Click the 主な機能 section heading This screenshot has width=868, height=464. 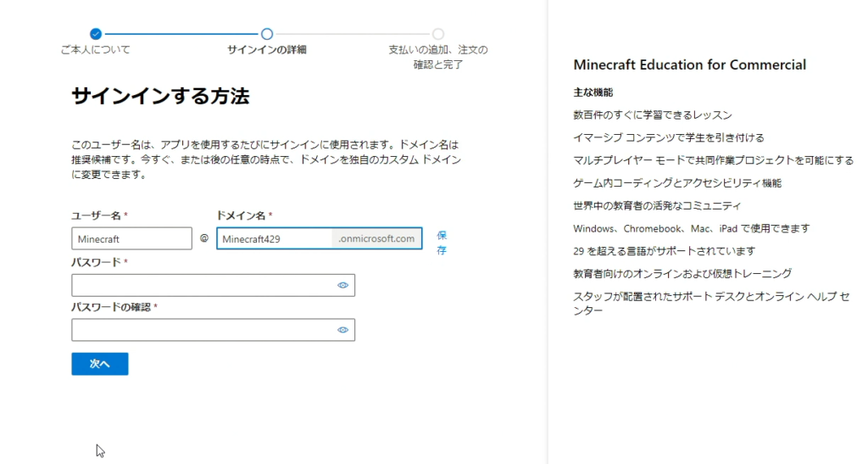click(593, 92)
